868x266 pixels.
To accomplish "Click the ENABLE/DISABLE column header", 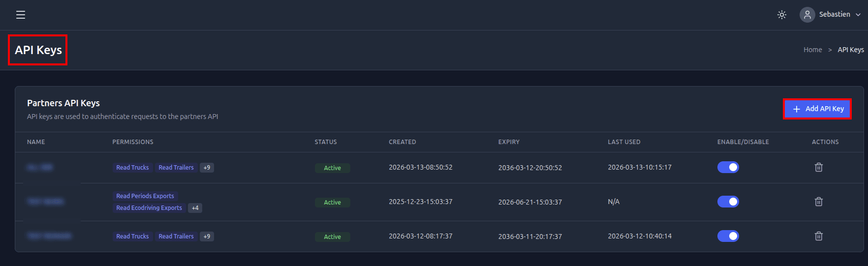I will [x=743, y=142].
